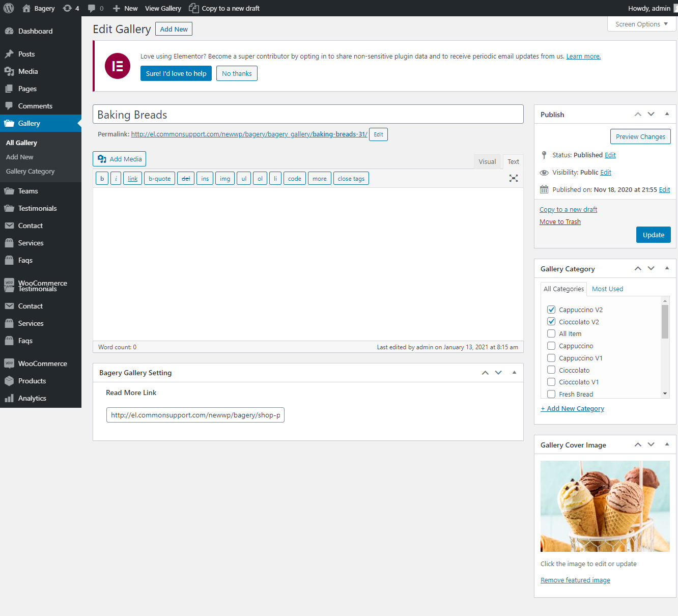Open the Bagery site home icon
This screenshot has height=616, width=678.
pos(26,8)
